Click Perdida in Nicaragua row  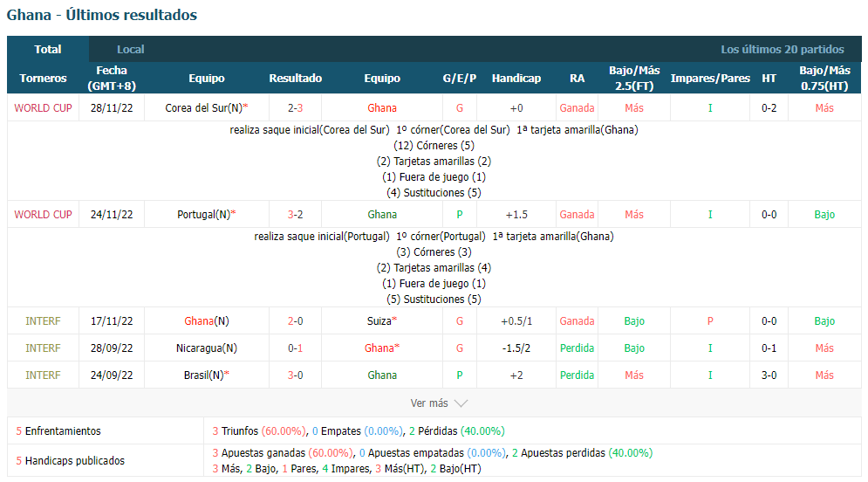(577, 348)
